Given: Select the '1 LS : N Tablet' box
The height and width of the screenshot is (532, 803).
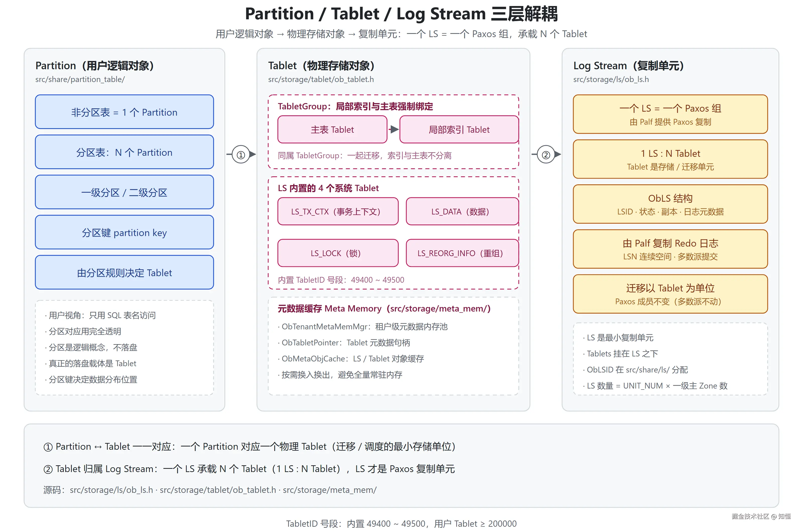Looking at the screenshot, I should point(670,159).
